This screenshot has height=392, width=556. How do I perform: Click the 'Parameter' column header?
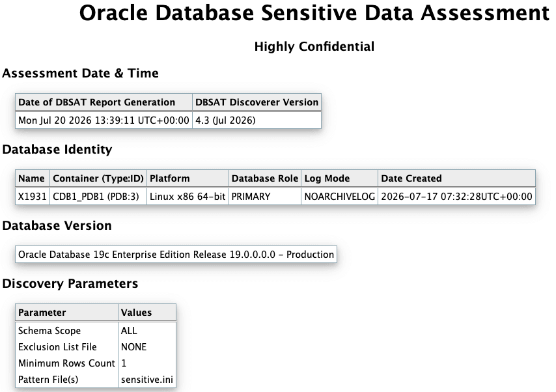coord(66,313)
